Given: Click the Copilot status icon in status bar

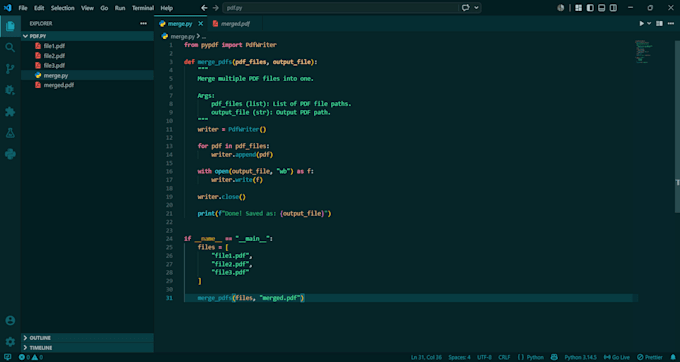Looking at the screenshot, I should pyautogui.click(x=554, y=357).
